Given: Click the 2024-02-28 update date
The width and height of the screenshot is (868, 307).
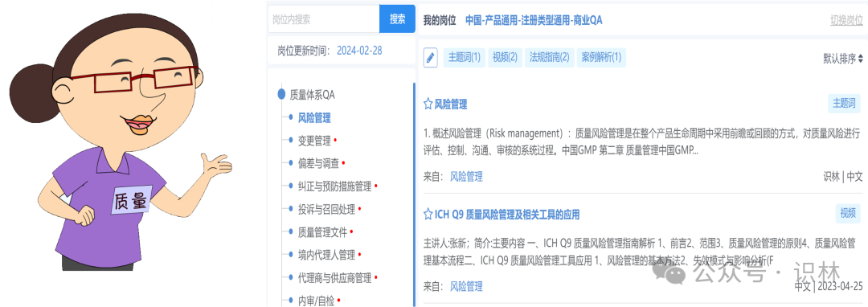Looking at the screenshot, I should pos(359,51).
